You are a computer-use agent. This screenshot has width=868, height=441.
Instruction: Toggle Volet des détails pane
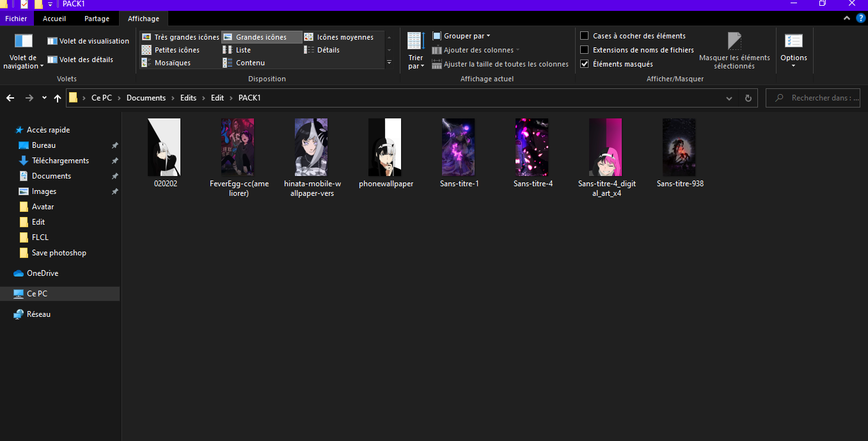[x=81, y=60]
